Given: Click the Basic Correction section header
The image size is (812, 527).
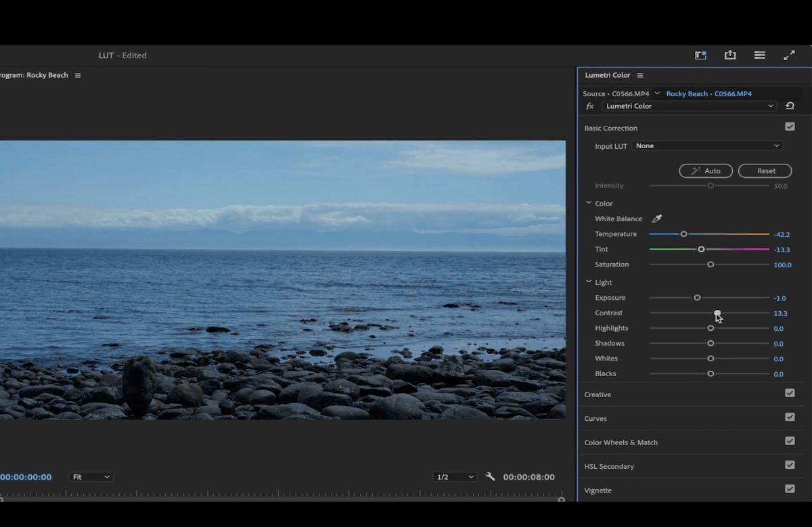Looking at the screenshot, I should tap(610, 128).
